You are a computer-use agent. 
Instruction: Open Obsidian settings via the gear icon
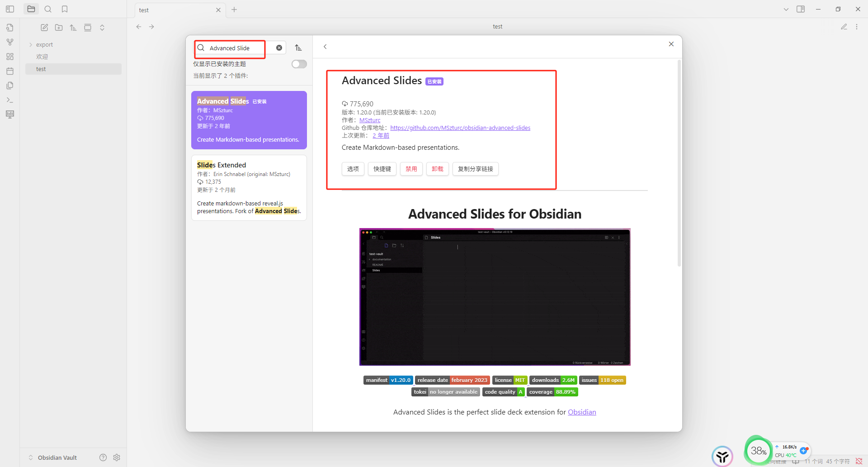[116, 457]
